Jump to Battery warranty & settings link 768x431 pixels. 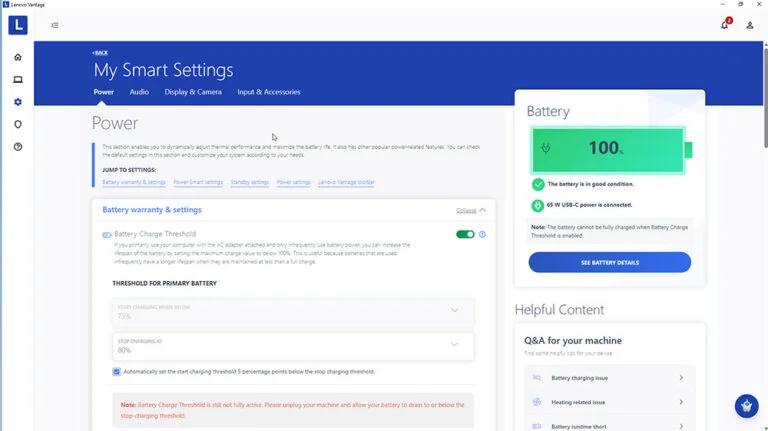click(x=134, y=182)
